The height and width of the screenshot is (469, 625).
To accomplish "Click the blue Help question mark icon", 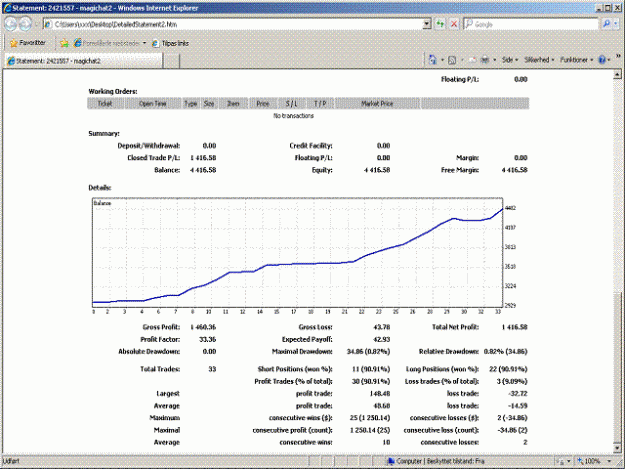I will point(602,60).
